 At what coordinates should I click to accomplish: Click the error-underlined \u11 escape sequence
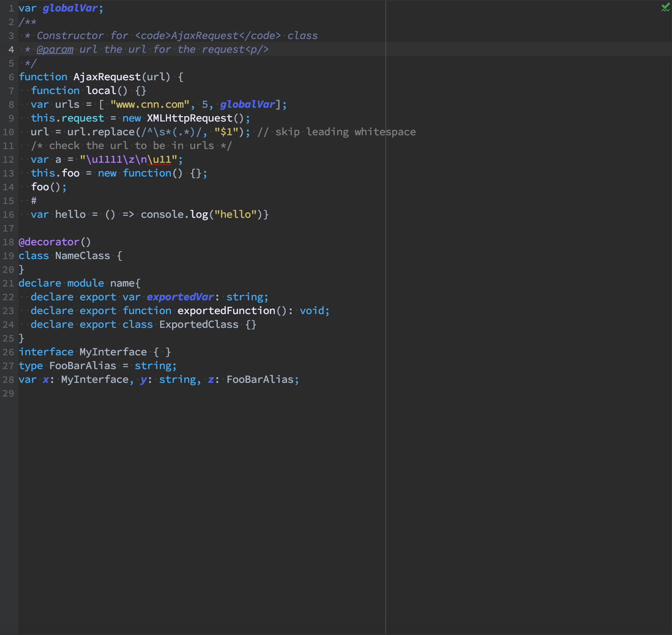click(x=159, y=159)
